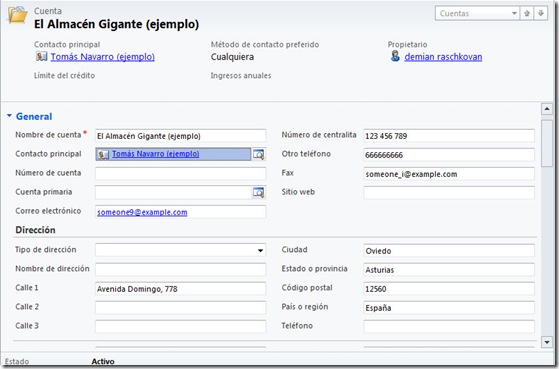Click the Otro teléfono field
The width and height of the screenshot is (559, 369).
(449, 155)
